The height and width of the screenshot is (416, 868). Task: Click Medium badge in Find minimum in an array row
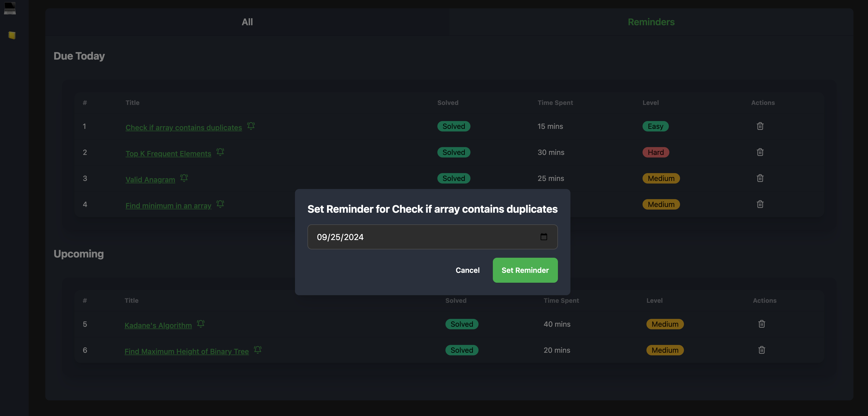point(661,204)
